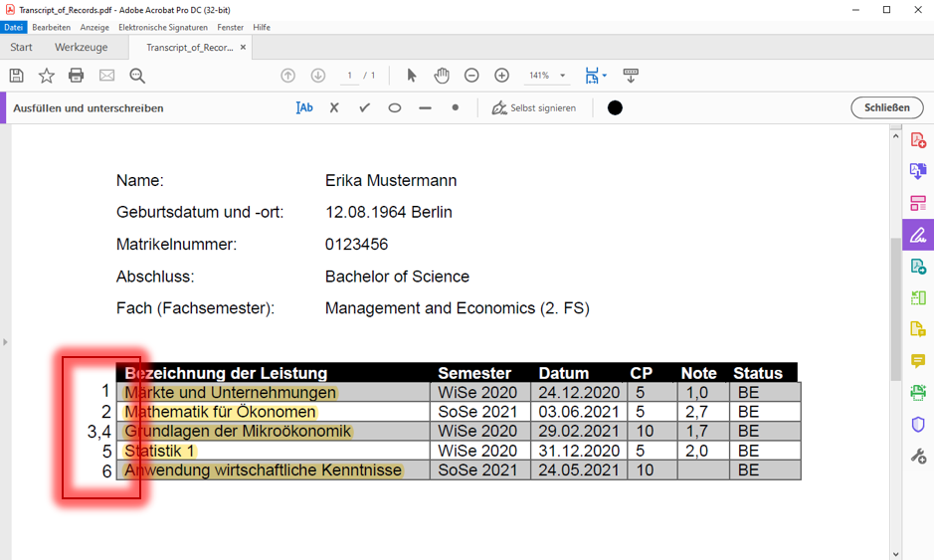Image resolution: width=934 pixels, height=560 pixels.
Task: Open the Bearbeiten menu
Action: click(52, 28)
